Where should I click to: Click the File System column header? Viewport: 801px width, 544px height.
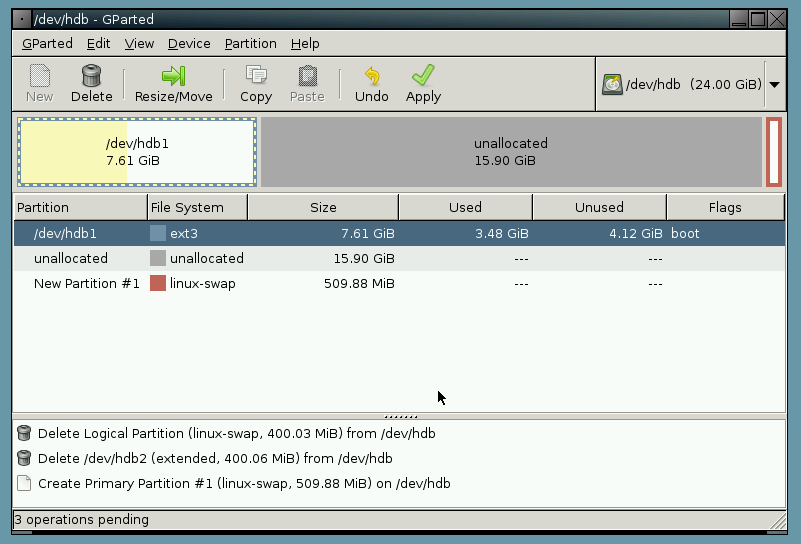[197, 207]
